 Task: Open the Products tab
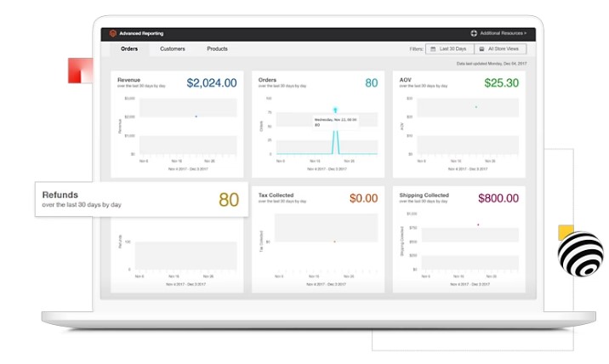click(217, 49)
